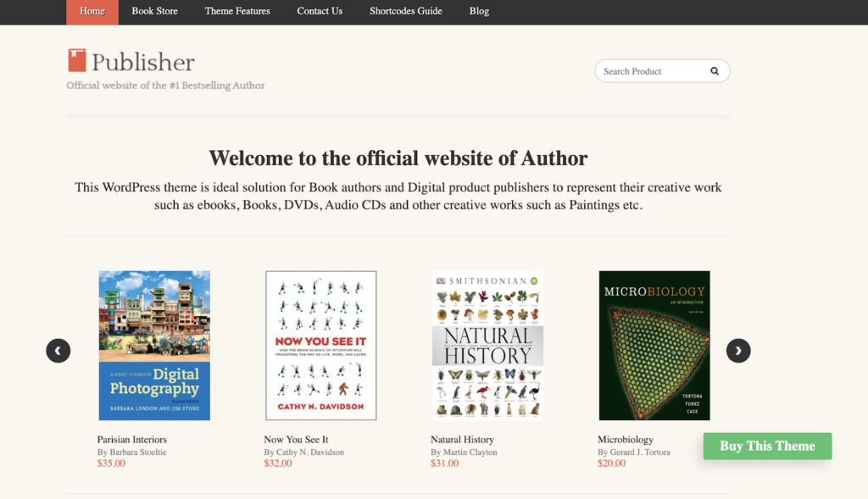Go to Theme Features page

tap(237, 11)
